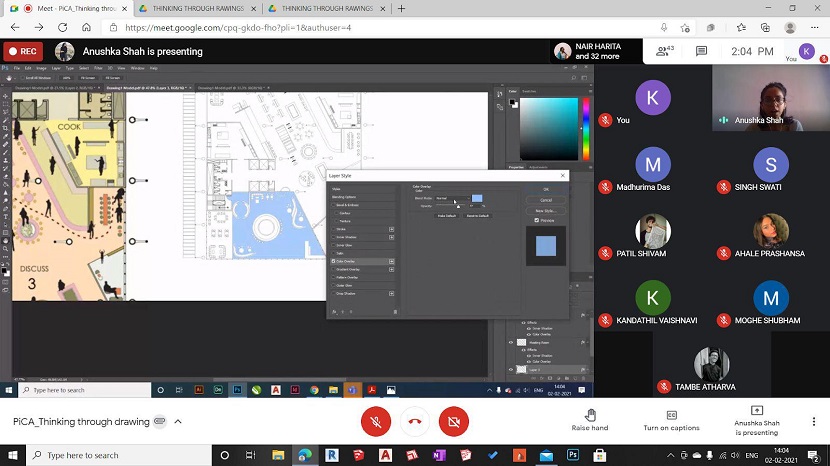Delete effect using Layer Style trash icon

click(395, 312)
